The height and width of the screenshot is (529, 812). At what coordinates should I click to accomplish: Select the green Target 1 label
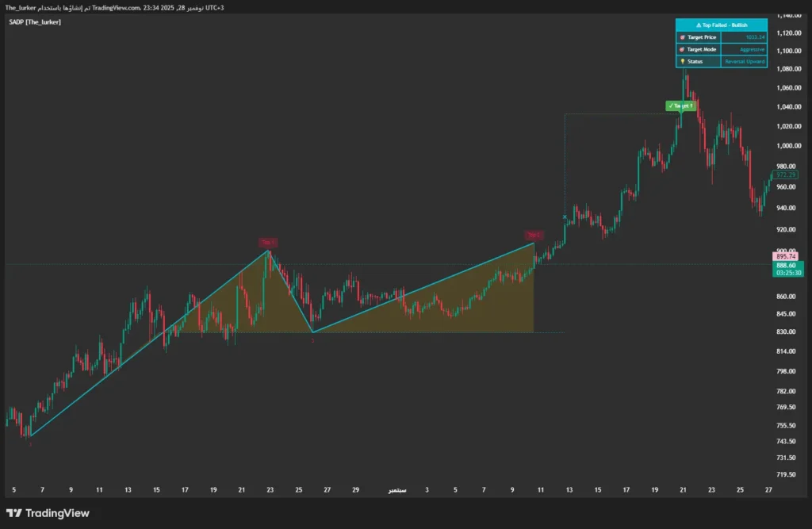point(680,105)
